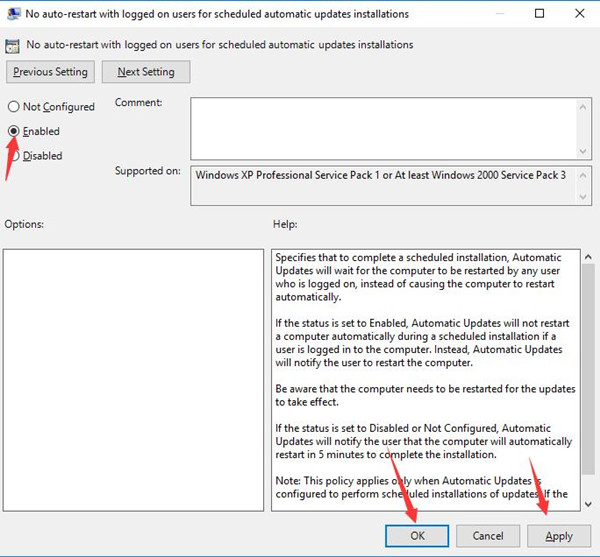Click inside the Comment text box
Screen dimensions: 600x557
(x=383, y=129)
